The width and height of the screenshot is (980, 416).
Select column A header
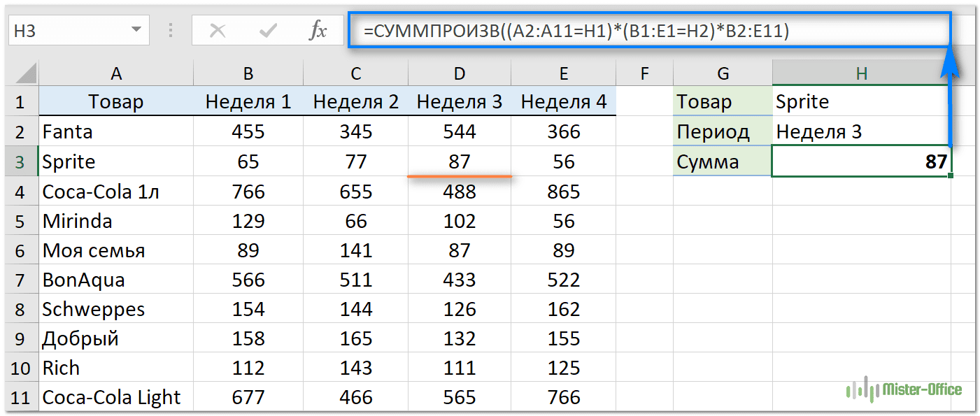[116, 73]
